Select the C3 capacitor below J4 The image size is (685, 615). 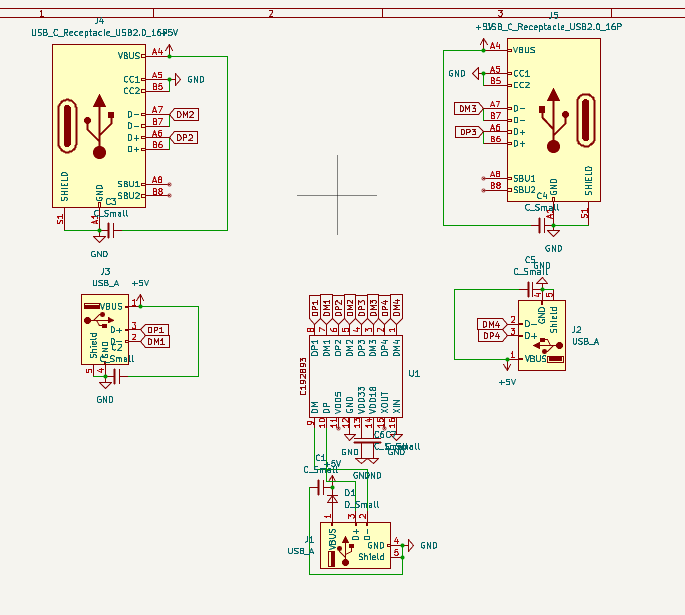109,230
